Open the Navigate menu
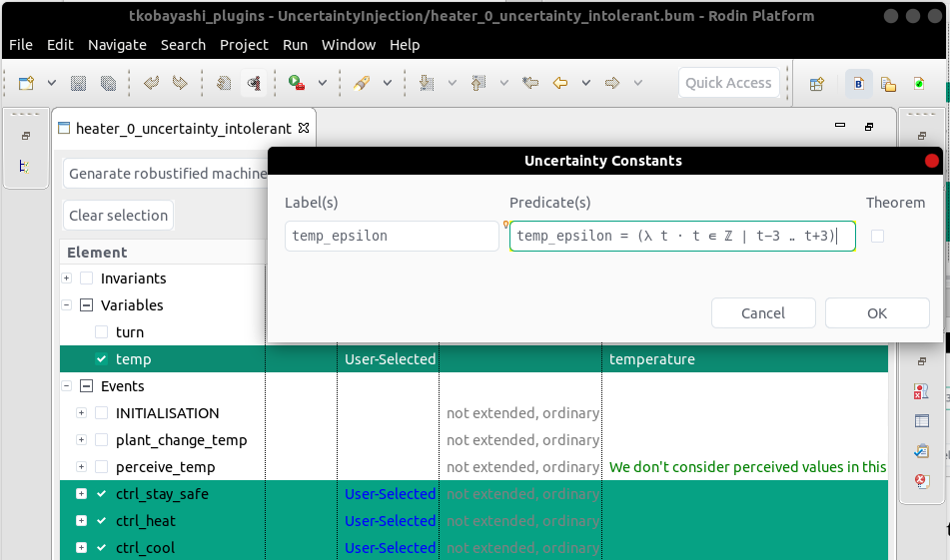The height and width of the screenshot is (560, 950). [117, 45]
